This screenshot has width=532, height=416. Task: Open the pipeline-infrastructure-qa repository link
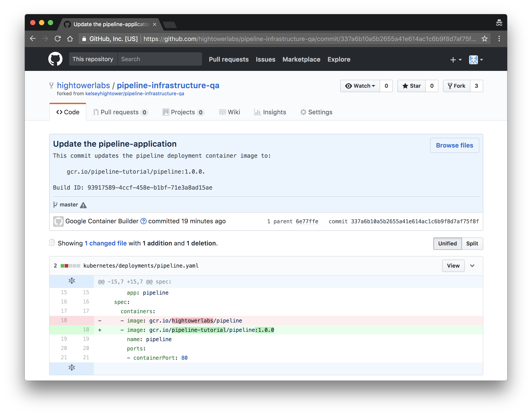pyautogui.click(x=168, y=85)
